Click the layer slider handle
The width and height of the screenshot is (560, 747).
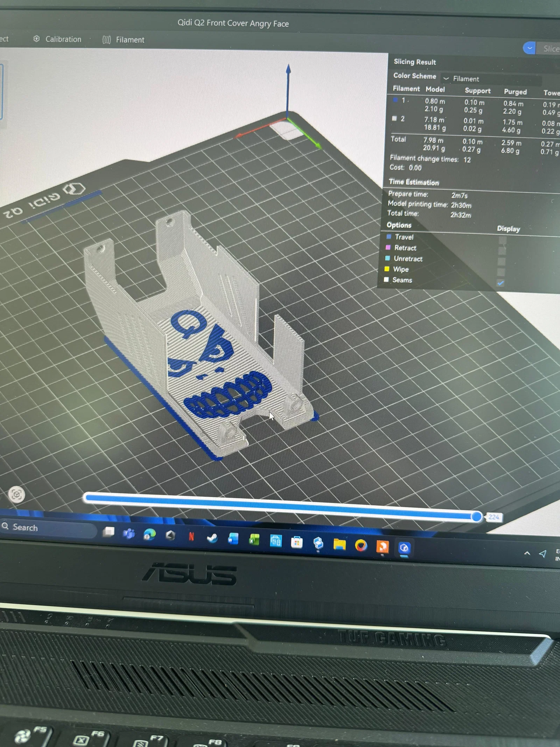[476, 516]
